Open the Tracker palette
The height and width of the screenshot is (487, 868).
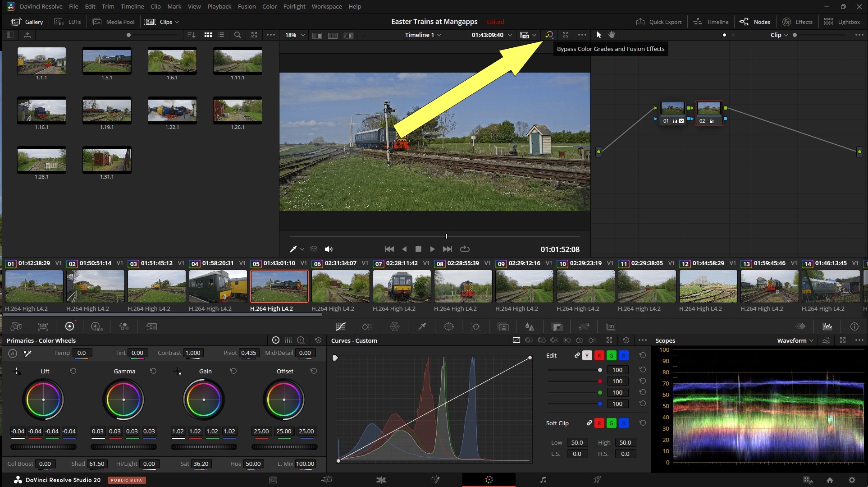(x=476, y=326)
